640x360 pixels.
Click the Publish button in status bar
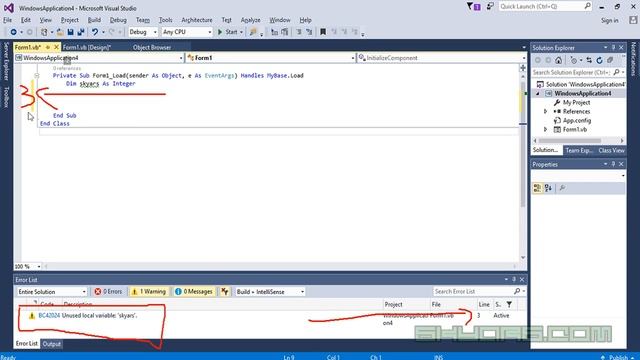(618, 357)
